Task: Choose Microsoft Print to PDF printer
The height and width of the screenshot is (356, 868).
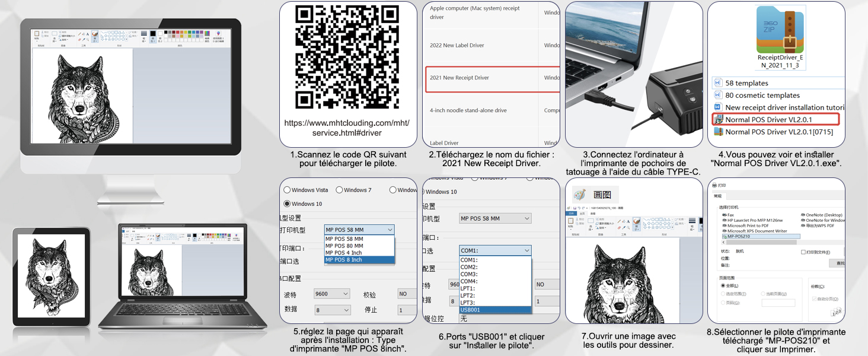Action: [x=745, y=225]
